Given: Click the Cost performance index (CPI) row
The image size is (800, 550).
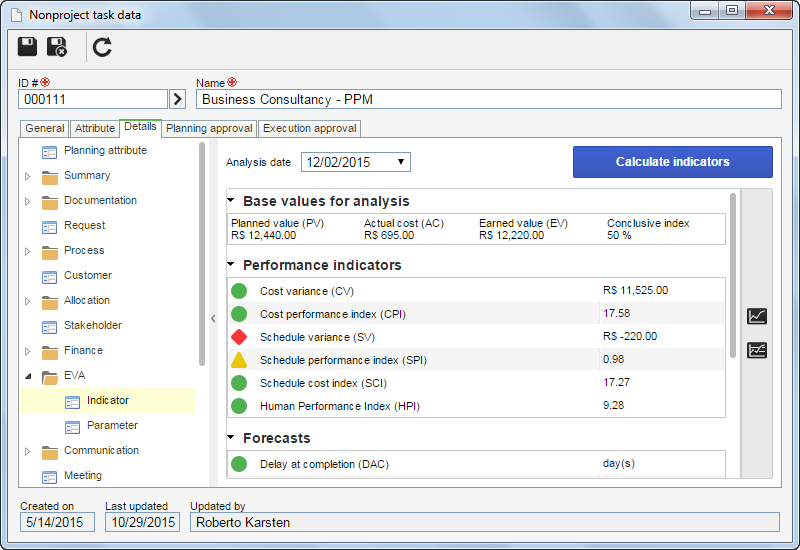Looking at the screenshot, I should point(476,313).
